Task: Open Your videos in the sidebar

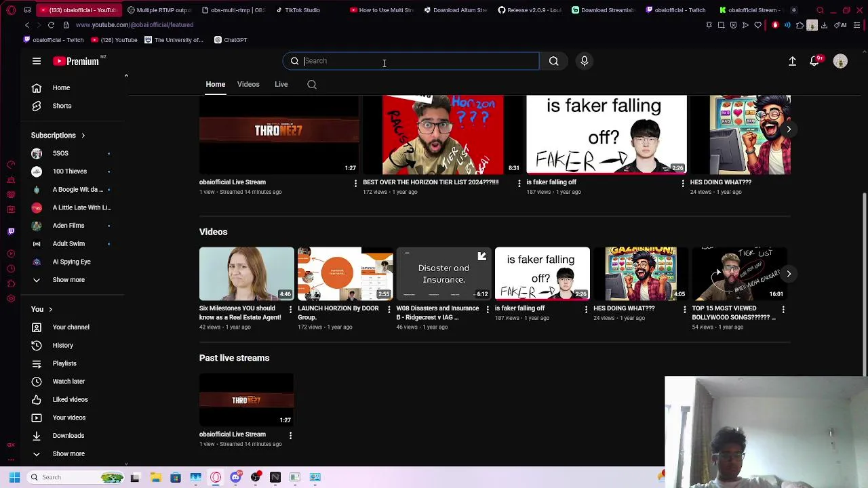Action: click(68, 418)
